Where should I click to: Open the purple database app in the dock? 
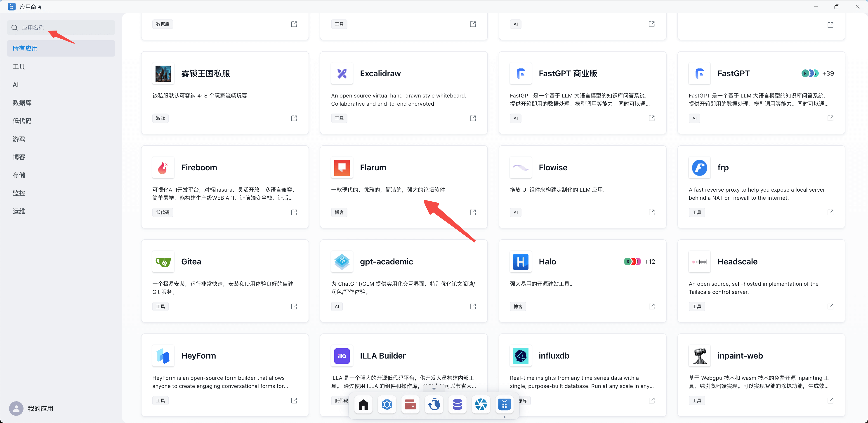[457, 404]
